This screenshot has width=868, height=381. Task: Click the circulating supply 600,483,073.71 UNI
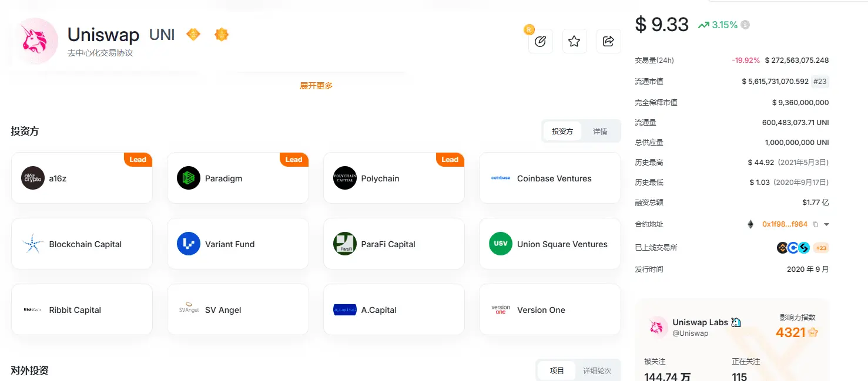pyautogui.click(x=796, y=123)
